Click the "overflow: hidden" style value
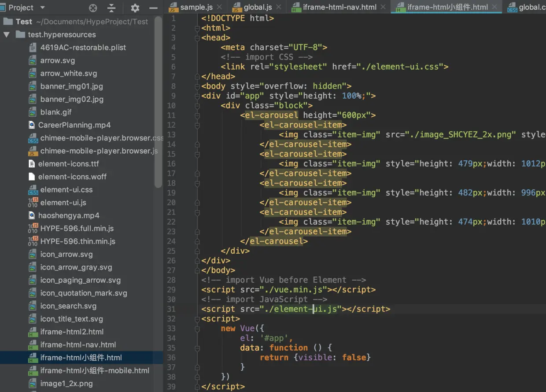The height and width of the screenshot is (392, 546). tap(303, 86)
